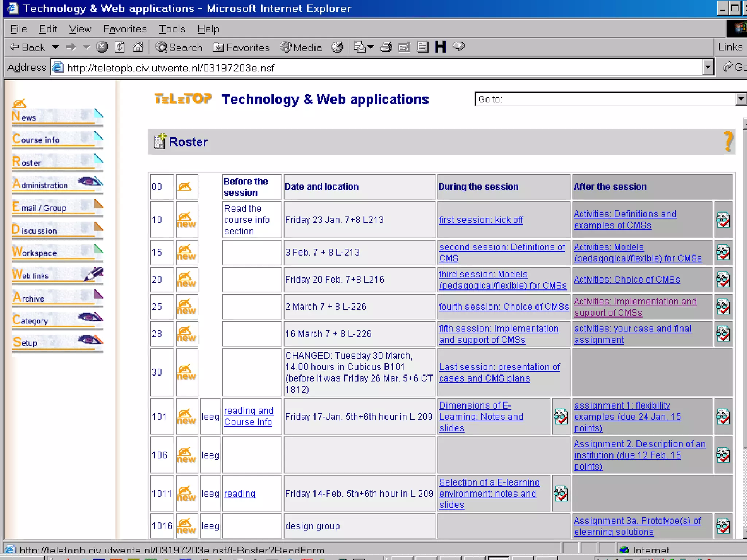Click the History toolbar icon
Screen dimensions: 747x560
tap(337, 47)
